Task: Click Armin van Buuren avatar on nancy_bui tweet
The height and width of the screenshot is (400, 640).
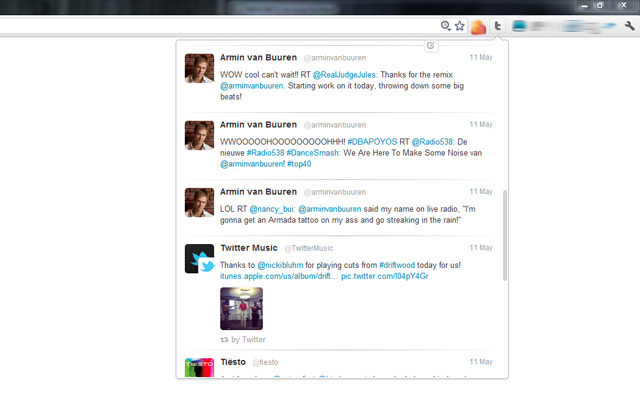Action: point(199,202)
